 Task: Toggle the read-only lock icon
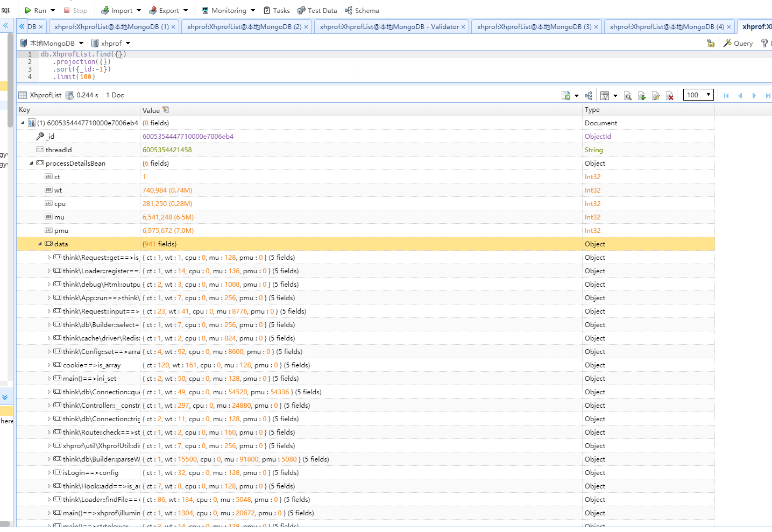pos(711,43)
